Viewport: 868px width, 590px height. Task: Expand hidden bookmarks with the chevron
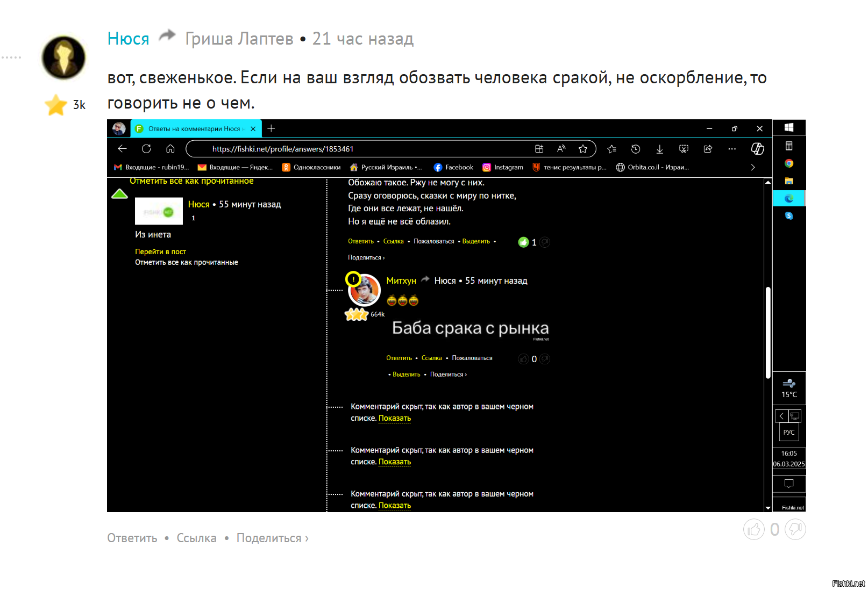point(753,167)
